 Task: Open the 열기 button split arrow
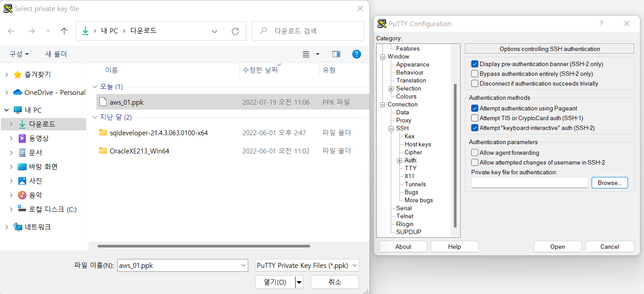pyautogui.click(x=299, y=282)
